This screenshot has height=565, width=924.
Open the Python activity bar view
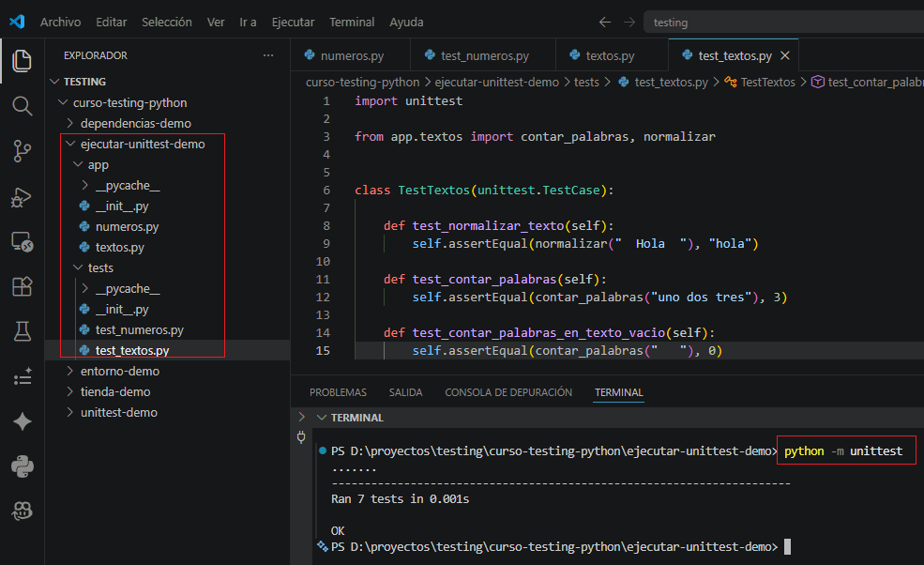(22, 466)
